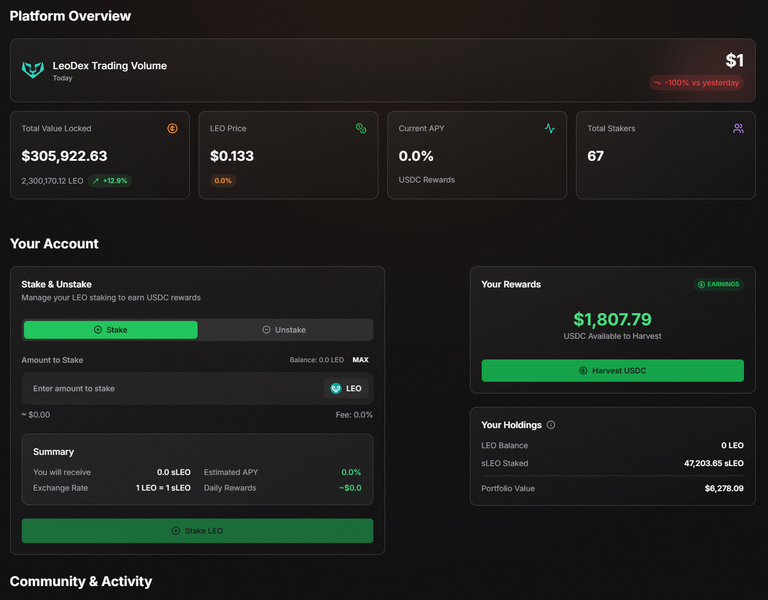Click the $1 trading volume value
Viewport: 768px width, 600px height.
coord(734,60)
